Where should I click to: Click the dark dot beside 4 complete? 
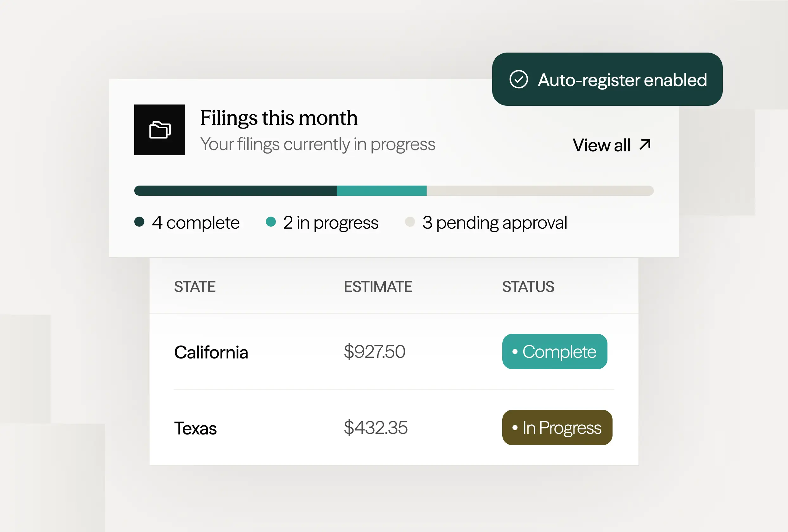pos(139,222)
